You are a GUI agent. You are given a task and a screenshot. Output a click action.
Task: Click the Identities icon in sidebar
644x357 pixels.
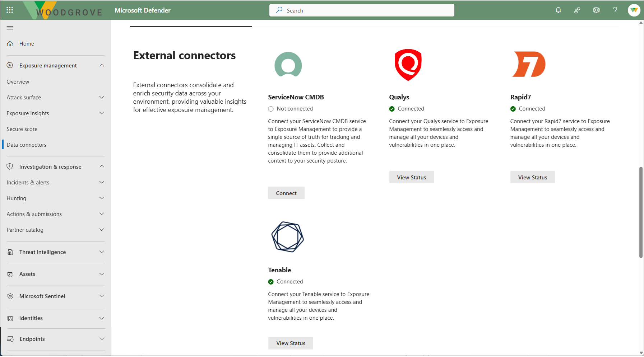(10, 318)
